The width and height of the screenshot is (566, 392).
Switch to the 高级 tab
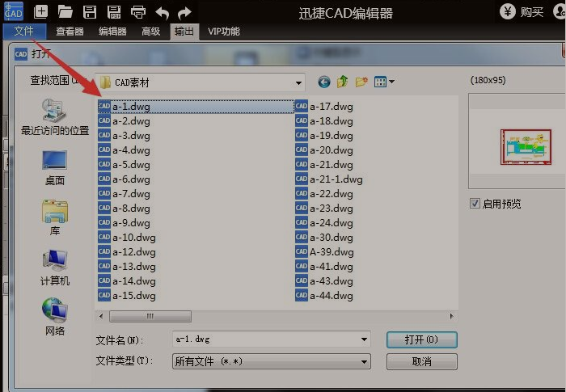151,32
